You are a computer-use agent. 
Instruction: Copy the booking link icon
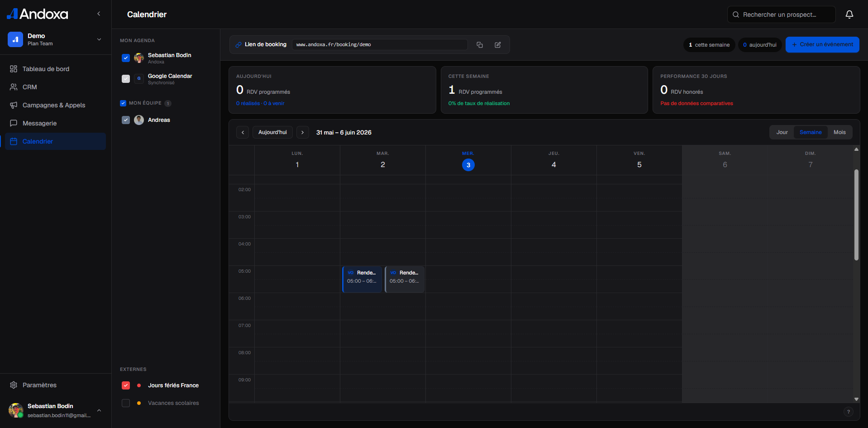click(x=480, y=45)
